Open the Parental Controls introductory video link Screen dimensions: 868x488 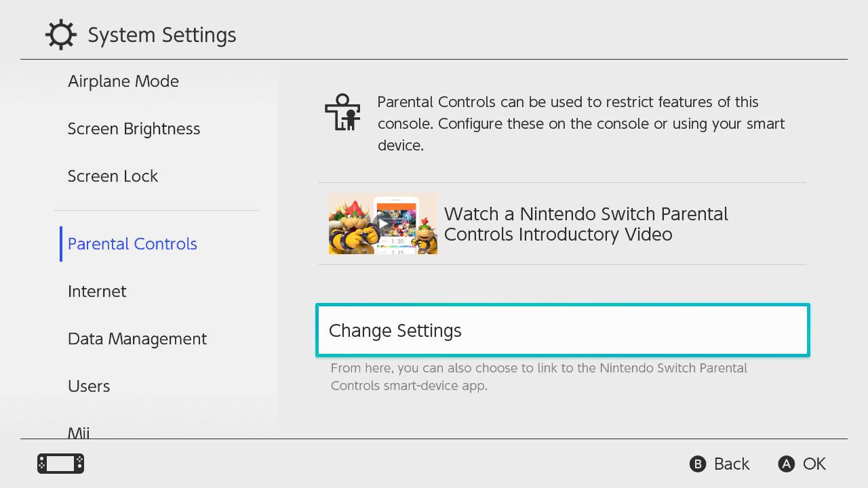pos(586,224)
